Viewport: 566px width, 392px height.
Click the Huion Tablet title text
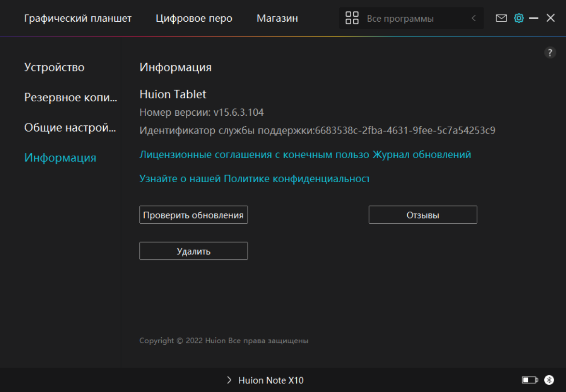(173, 94)
